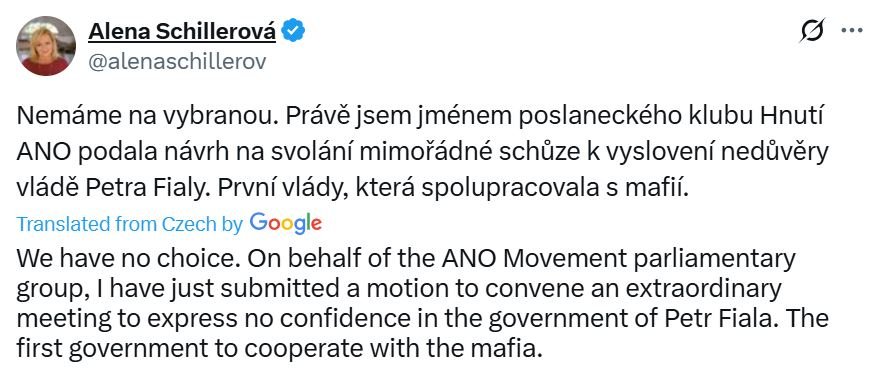This screenshot has height=381, width=874.
Task: Open the Grok explain-post icon
Action: (x=812, y=30)
